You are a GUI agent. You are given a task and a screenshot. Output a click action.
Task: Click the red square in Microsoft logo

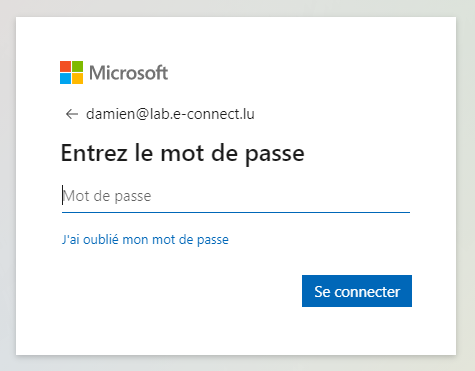pos(65,66)
